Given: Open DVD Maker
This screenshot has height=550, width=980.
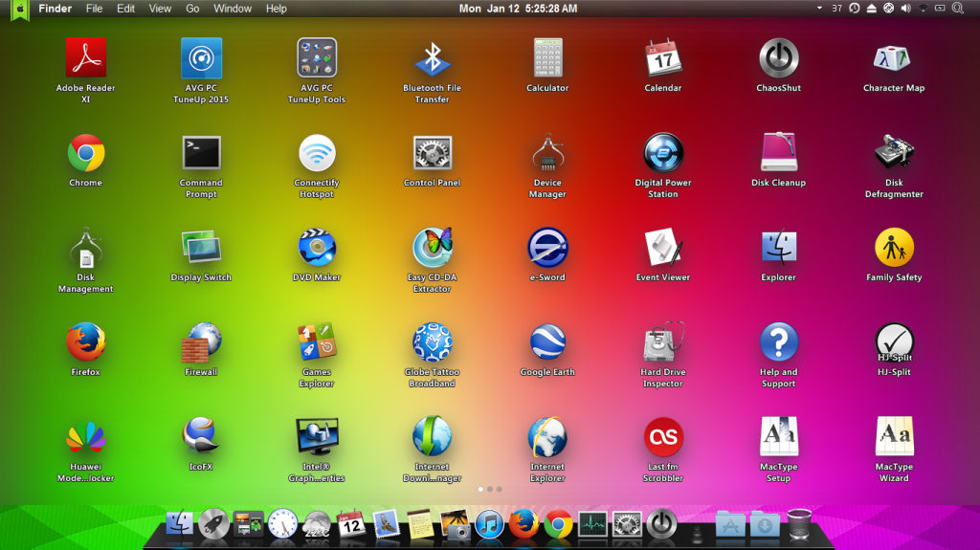Looking at the screenshot, I should [317, 248].
